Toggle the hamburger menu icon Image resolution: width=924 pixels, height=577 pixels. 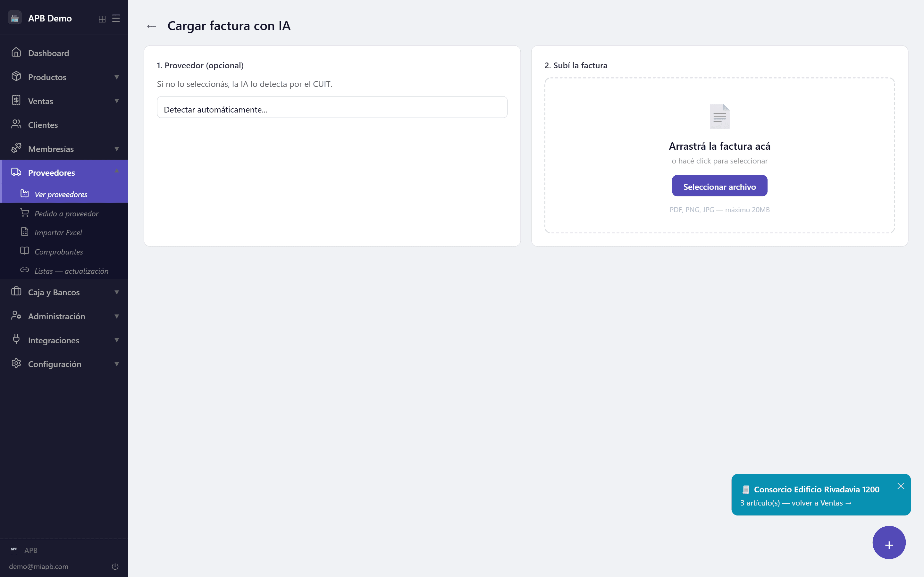pos(116,18)
